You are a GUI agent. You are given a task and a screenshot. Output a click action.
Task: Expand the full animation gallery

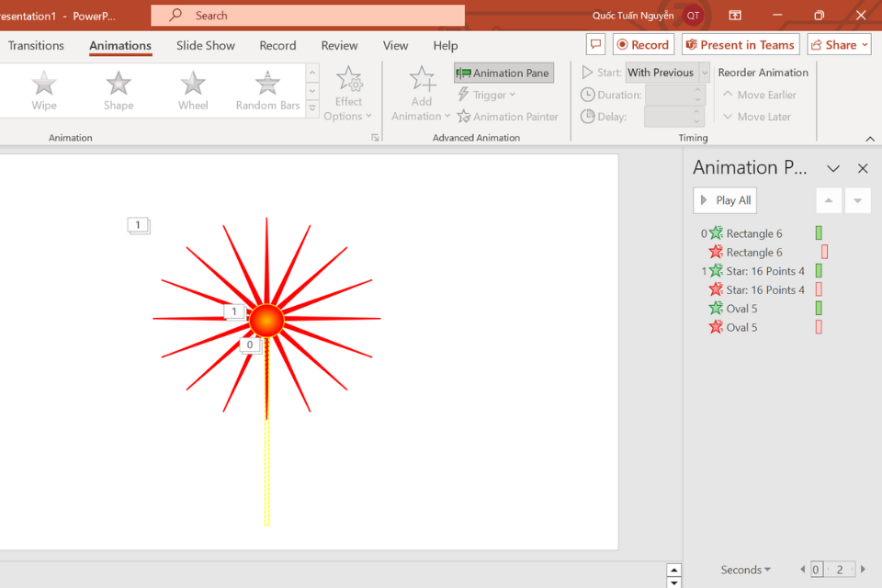pyautogui.click(x=312, y=109)
